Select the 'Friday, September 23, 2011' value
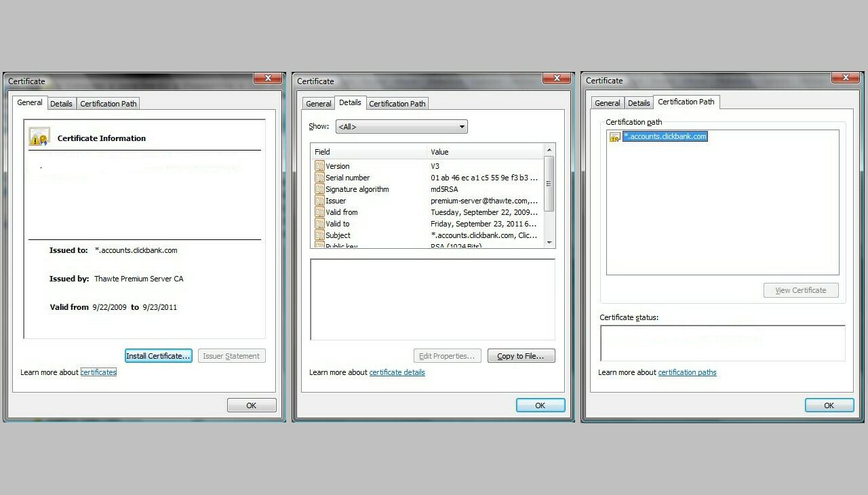868x495 pixels. tap(484, 224)
